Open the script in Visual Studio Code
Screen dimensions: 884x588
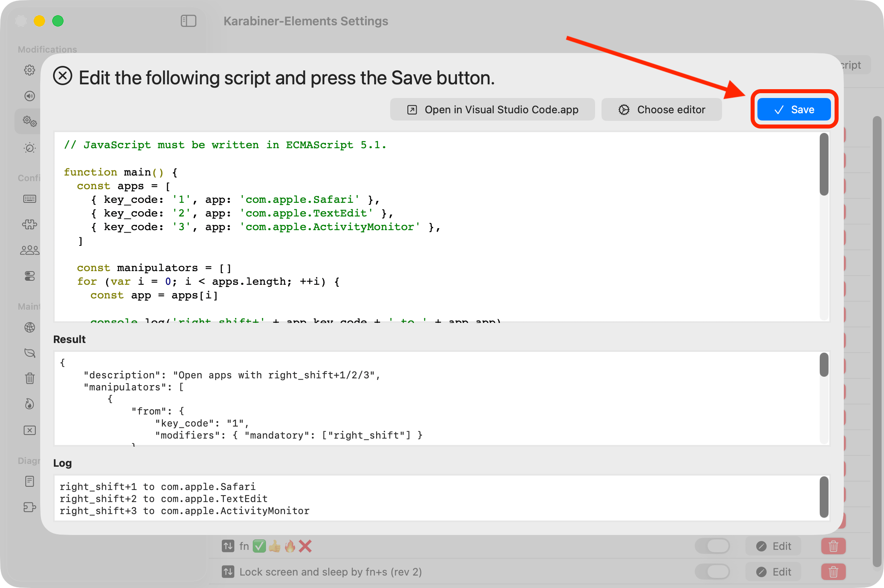492,109
